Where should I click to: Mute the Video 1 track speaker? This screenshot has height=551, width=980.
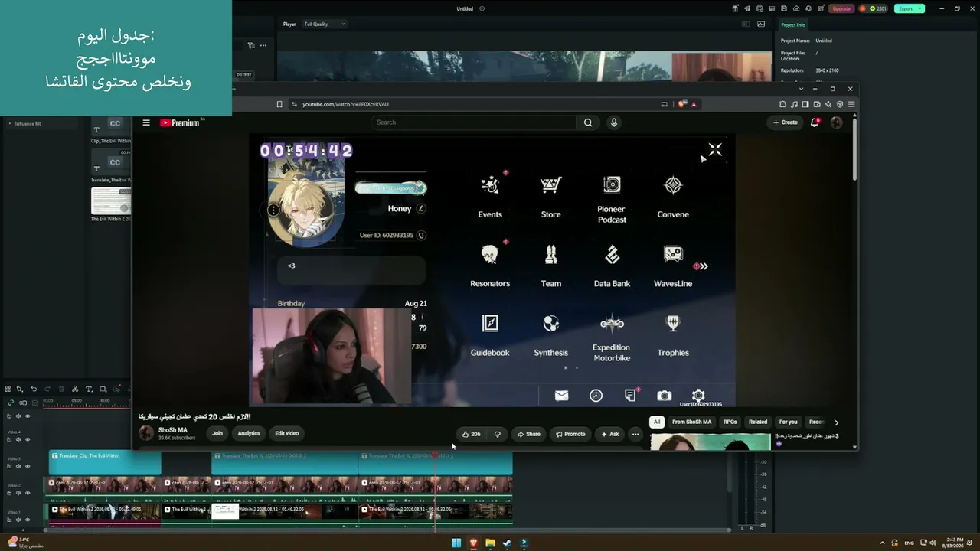point(18,520)
